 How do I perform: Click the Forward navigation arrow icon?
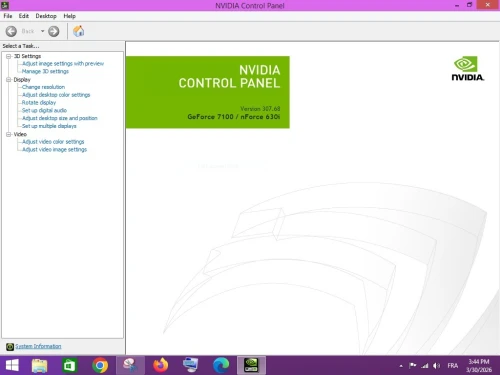point(54,31)
